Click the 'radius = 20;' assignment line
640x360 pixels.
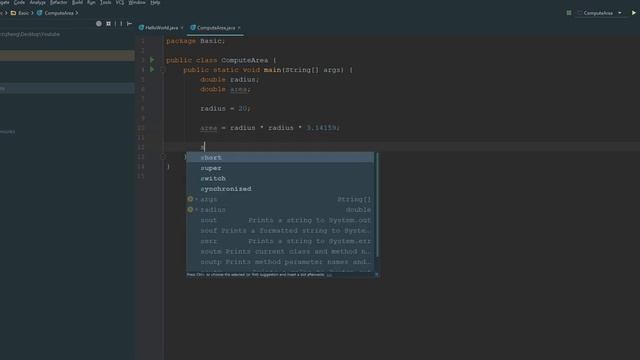pos(225,109)
